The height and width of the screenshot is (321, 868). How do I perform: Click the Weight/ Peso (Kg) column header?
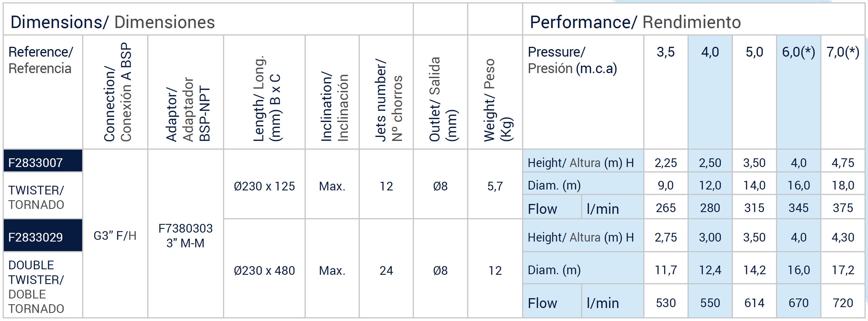pos(498,100)
